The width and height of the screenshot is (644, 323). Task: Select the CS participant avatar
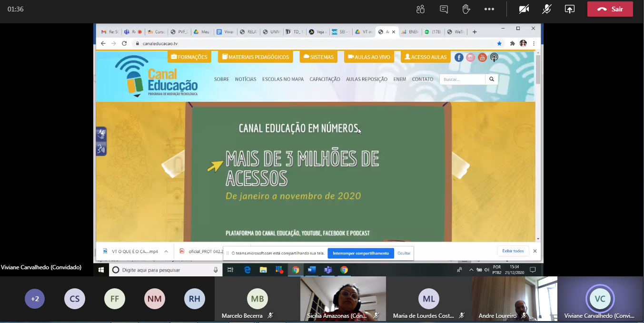(75, 299)
